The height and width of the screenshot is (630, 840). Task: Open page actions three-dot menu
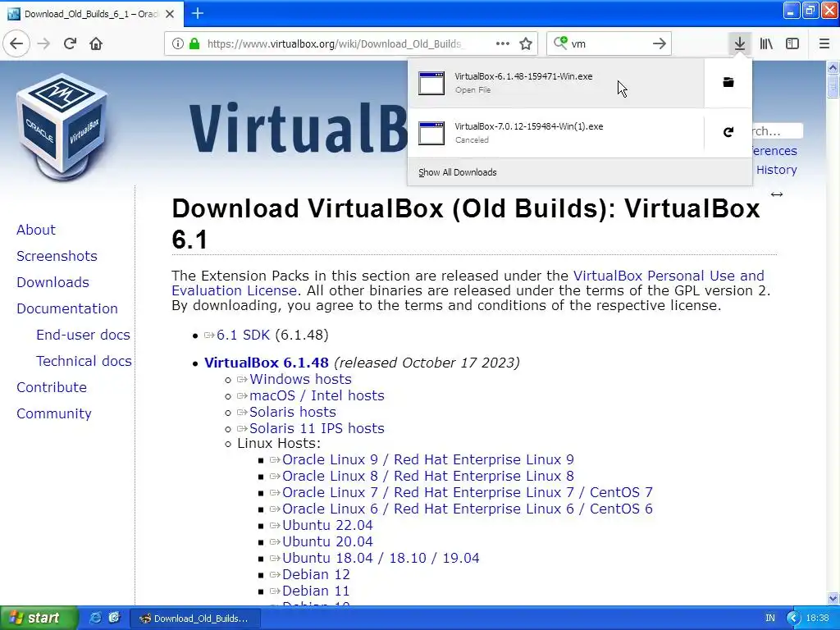(503, 43)
